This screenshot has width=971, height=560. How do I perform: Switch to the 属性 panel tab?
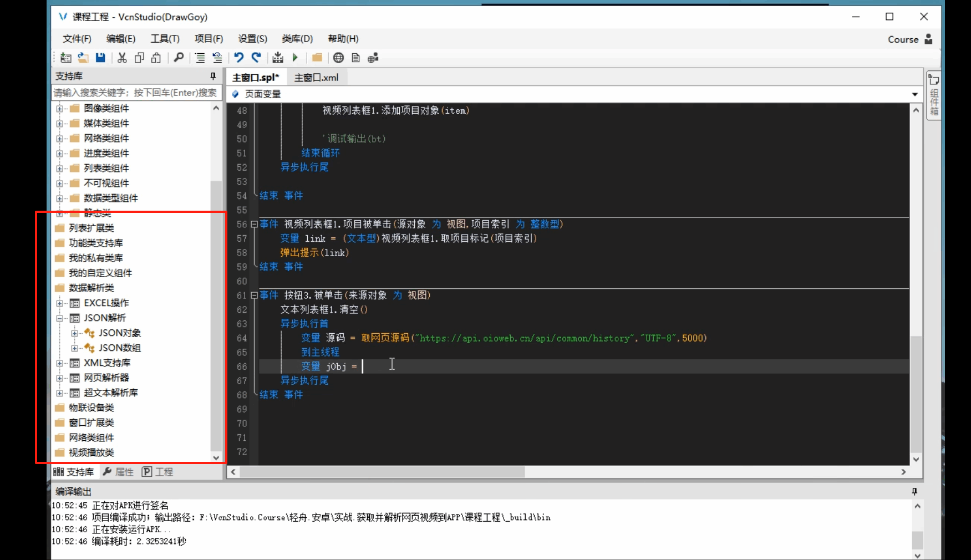tap(118, 472)
